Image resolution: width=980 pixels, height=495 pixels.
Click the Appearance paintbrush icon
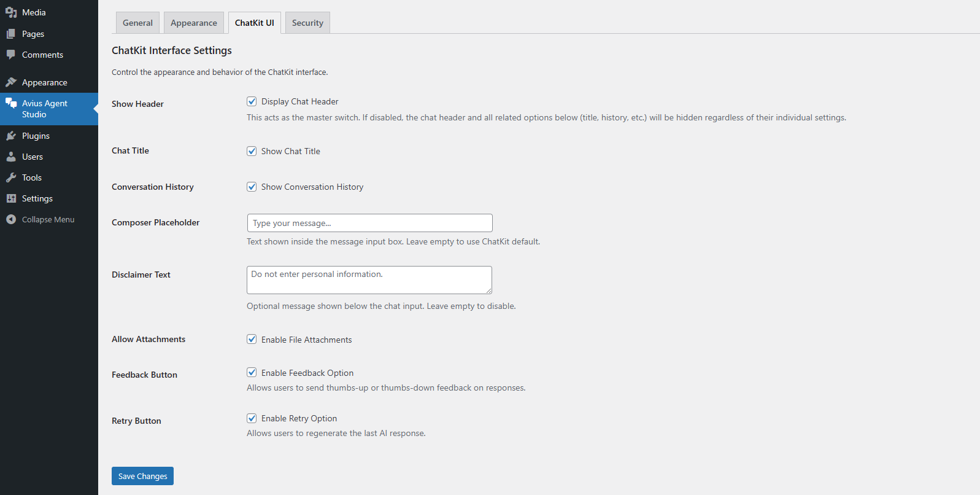pos(11,82)
